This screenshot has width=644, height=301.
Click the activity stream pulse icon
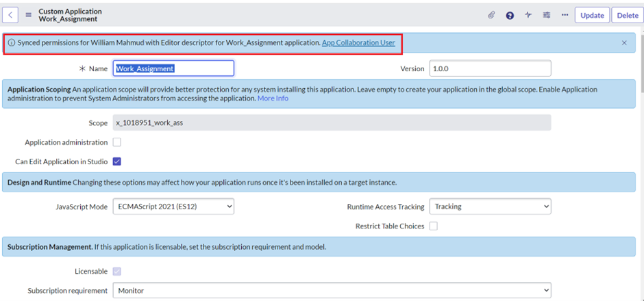528,15
